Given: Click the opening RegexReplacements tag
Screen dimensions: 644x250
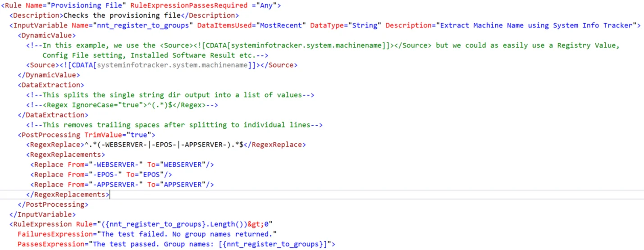Looking at the screenshot, I should tap(66, 155).
